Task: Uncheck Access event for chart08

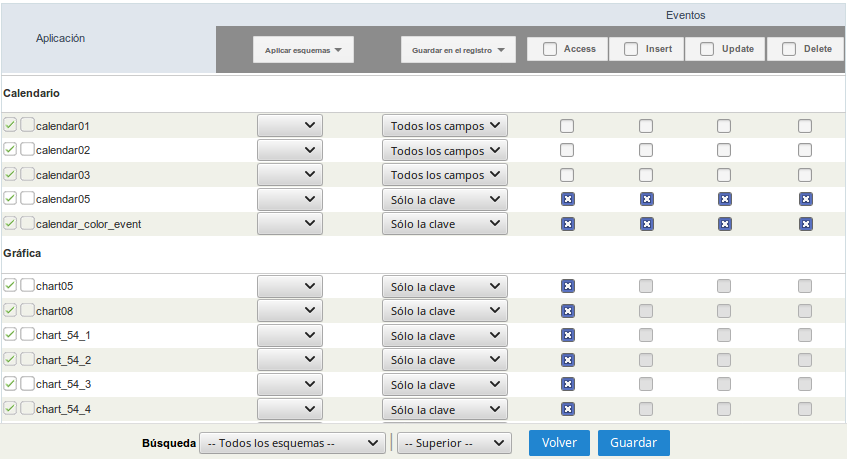Action: (568, 310)
